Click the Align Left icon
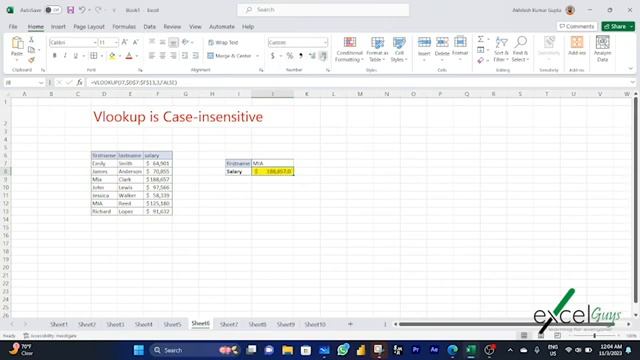Screen dimensions: 640x360 151,56
